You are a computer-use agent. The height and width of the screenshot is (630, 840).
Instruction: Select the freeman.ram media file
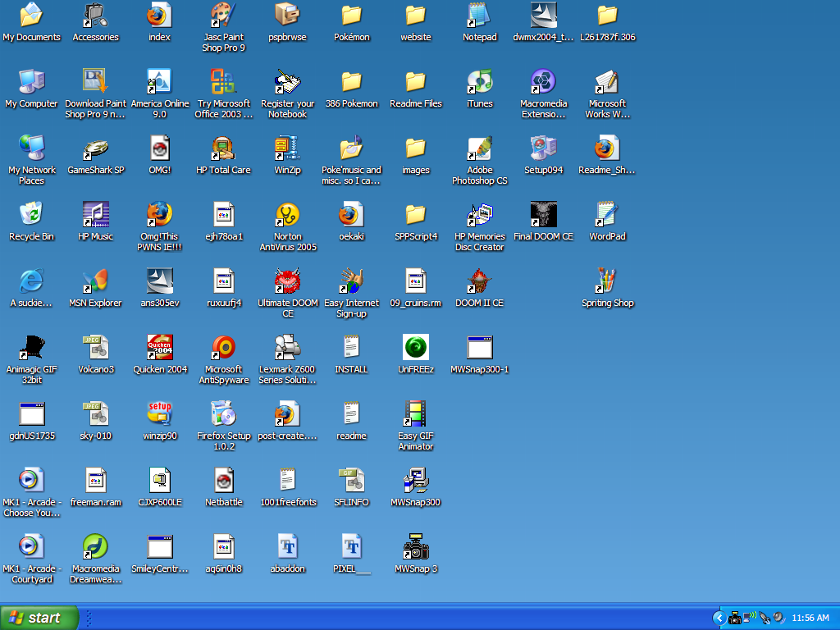coord(95,480)
